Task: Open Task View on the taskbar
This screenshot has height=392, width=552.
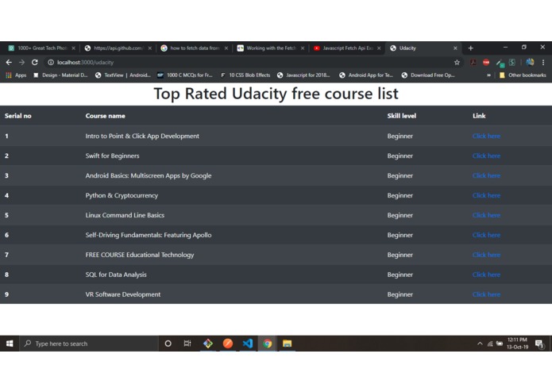Action: [187, 344]
